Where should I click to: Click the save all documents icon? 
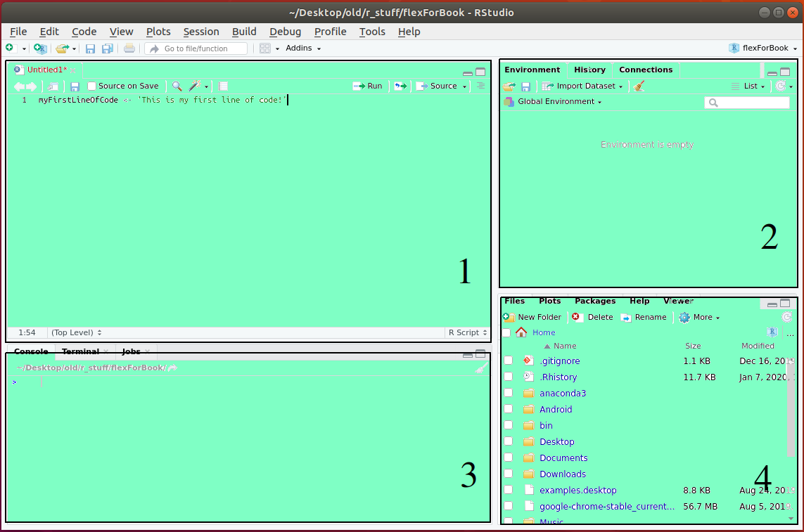[108, 48]
